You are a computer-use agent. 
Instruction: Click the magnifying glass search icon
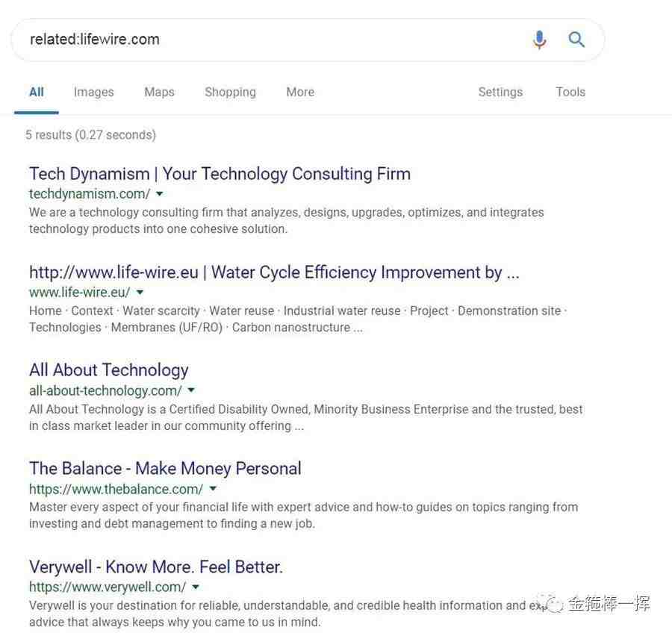click(x=576, y=40)
